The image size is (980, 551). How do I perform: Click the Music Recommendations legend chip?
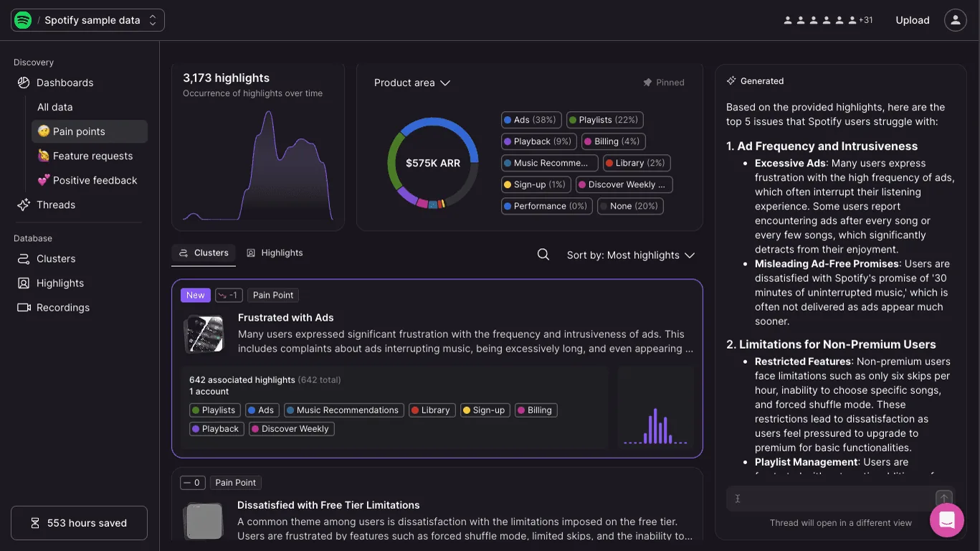(549, 163)
